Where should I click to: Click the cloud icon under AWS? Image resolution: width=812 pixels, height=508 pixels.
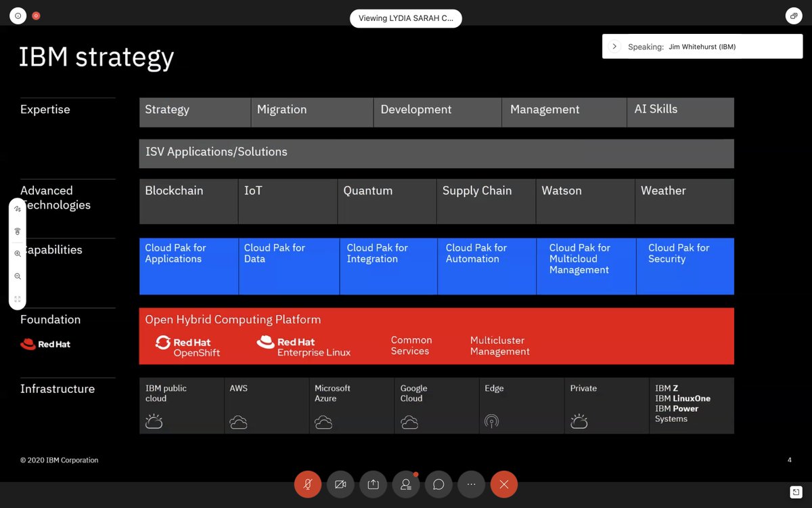238,422
